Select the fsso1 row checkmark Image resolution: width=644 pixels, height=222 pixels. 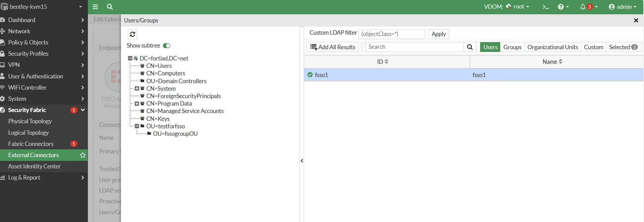click(x=310, y=75)
